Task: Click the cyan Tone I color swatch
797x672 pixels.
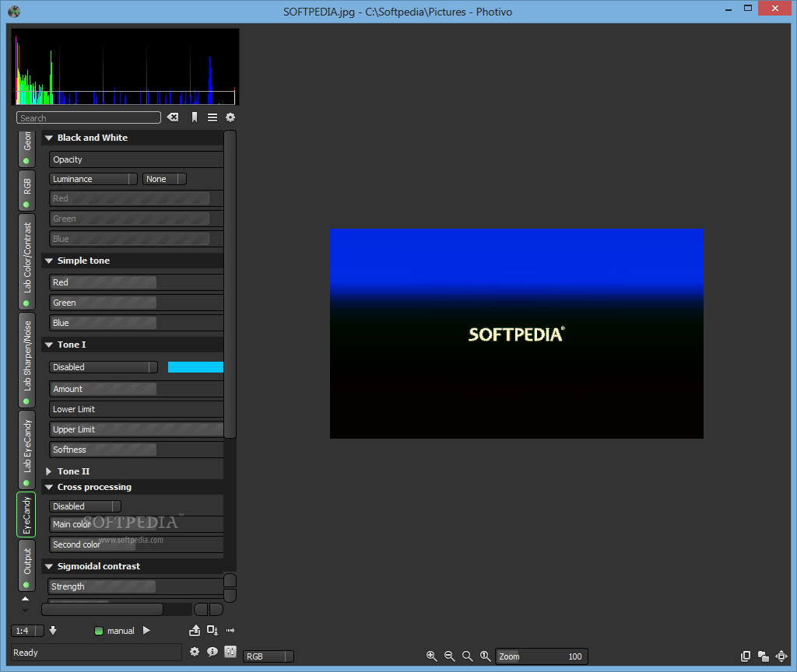Action: click(x=195, y=367)
